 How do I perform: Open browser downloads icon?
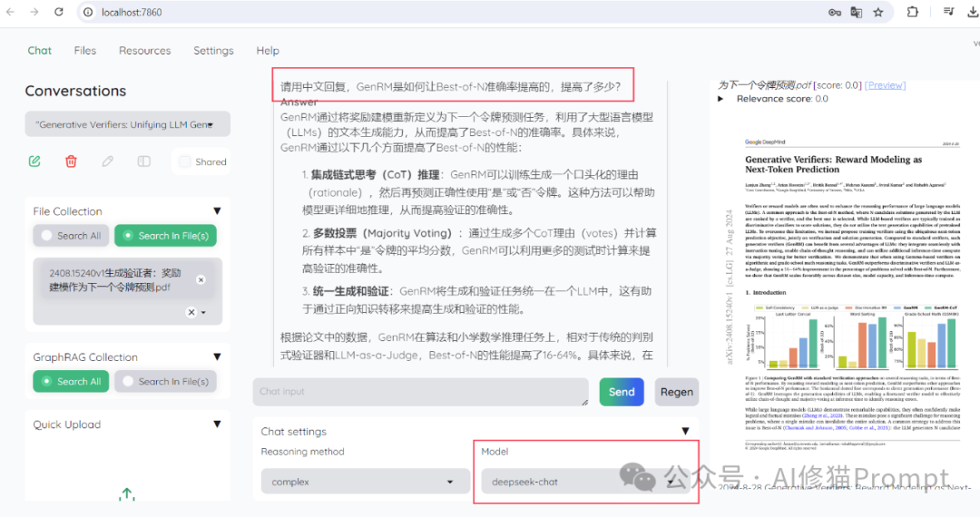pos(973,12)
